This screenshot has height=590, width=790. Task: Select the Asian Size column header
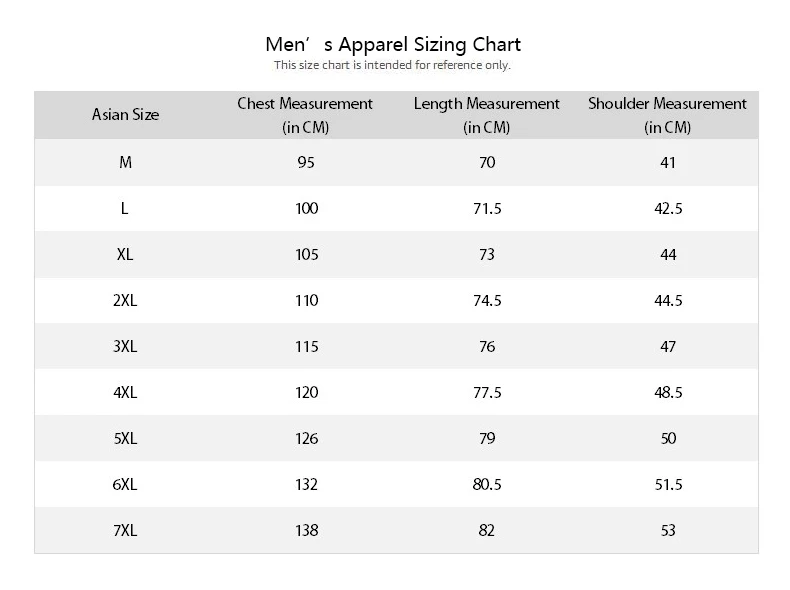click(125, 114)
